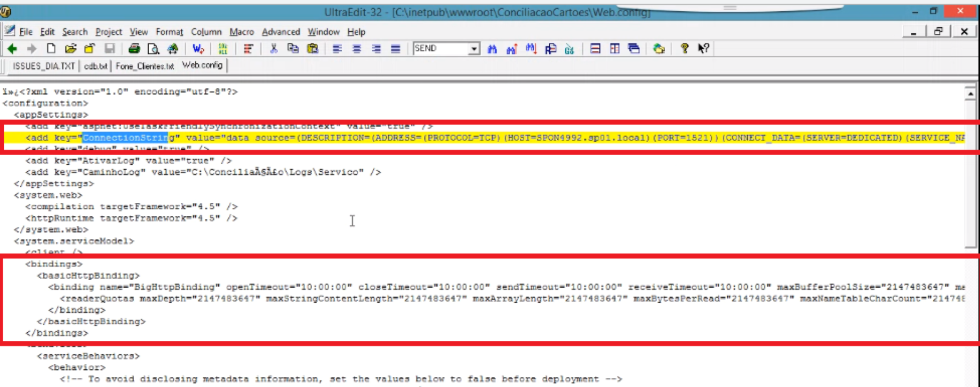Click into the SEND search field
The image size is (980, 387).
click(441, 49)
